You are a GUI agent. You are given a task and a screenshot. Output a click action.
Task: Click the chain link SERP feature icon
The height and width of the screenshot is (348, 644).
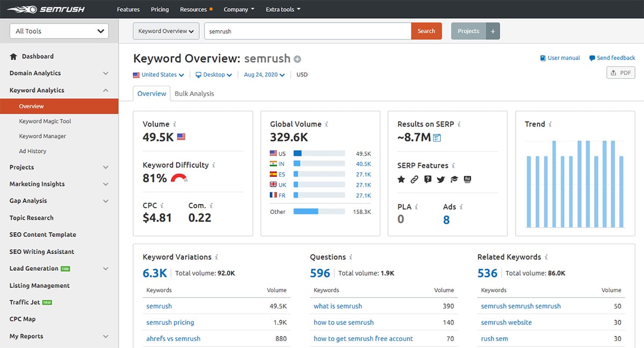[414, 180]
